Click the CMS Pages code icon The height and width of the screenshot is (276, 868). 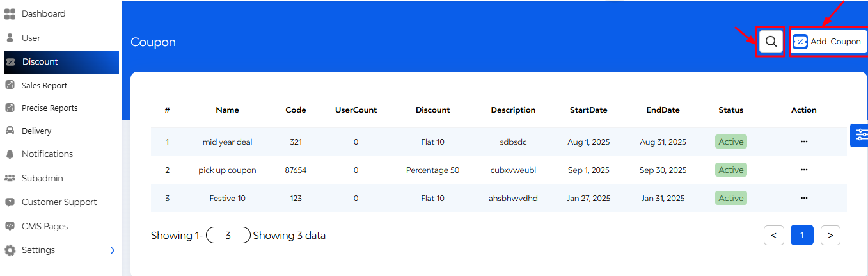tap(10, 226)
